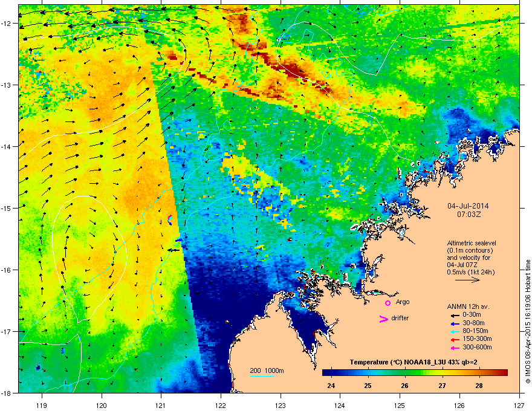Viewport: 532px width, 411px height.
Task: Click the cyan 200 1000m isobath legend line
Action: [262, 376]
